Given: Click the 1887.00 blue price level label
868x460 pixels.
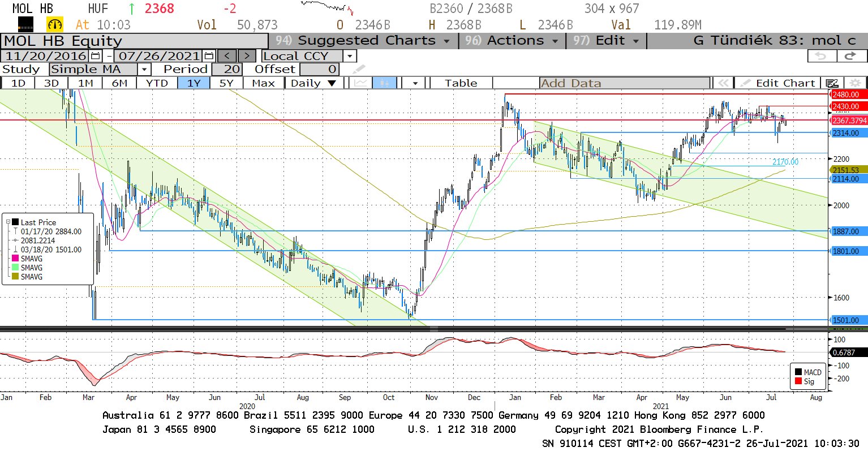Looking at the screenshot, I should pos(848,231).
